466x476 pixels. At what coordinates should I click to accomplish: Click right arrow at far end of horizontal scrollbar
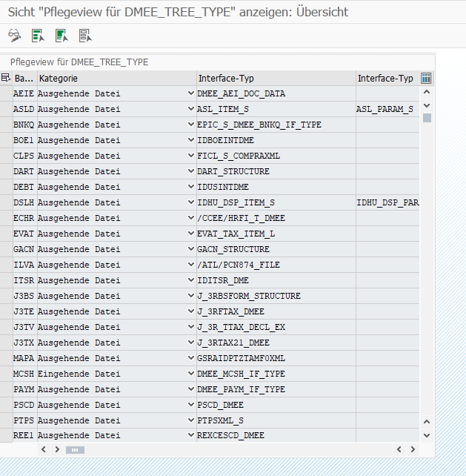pyautogui.click(x=413, y=449)
